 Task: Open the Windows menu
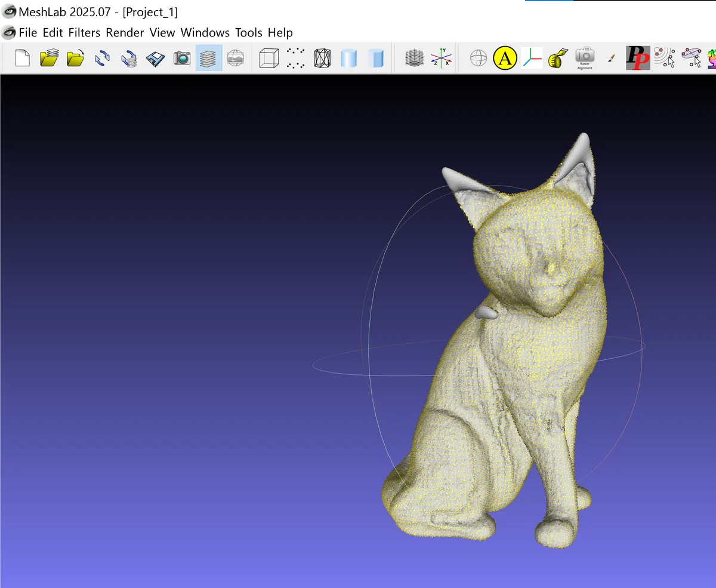click(205, 32)
